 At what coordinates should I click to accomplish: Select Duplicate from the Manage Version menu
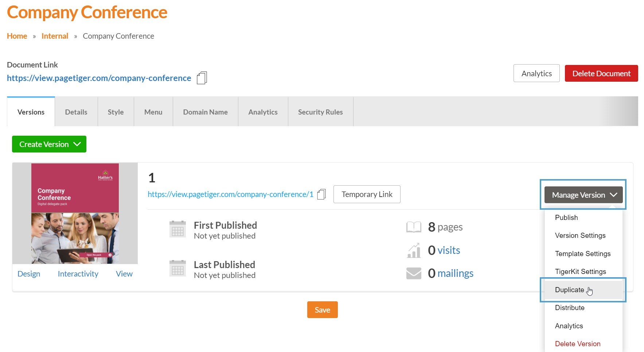point(569,290)
